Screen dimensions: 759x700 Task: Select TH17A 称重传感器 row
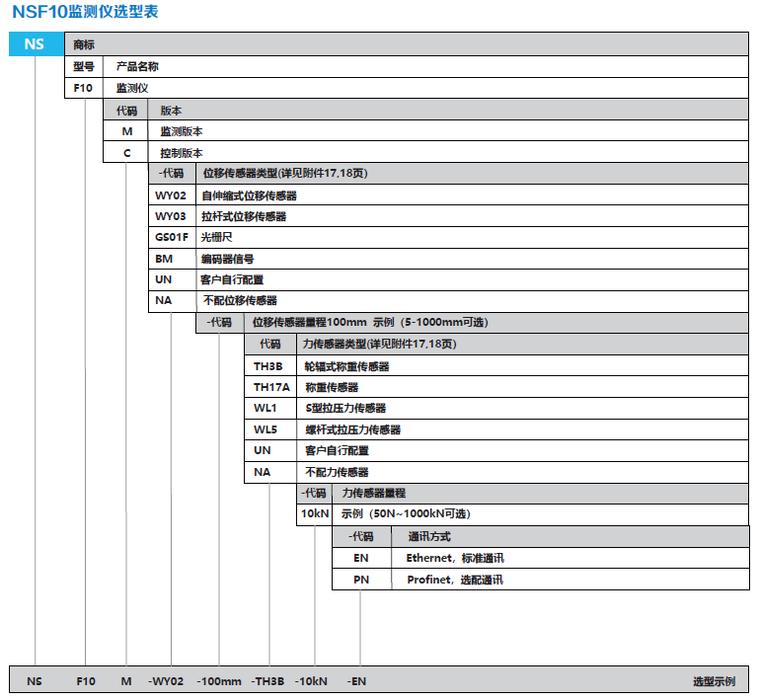coord(332,387)
